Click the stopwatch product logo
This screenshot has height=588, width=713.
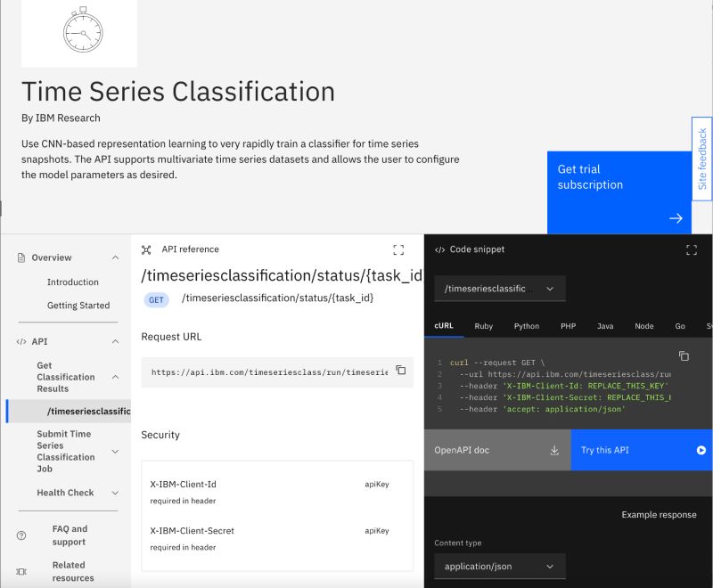pos(83,30)
